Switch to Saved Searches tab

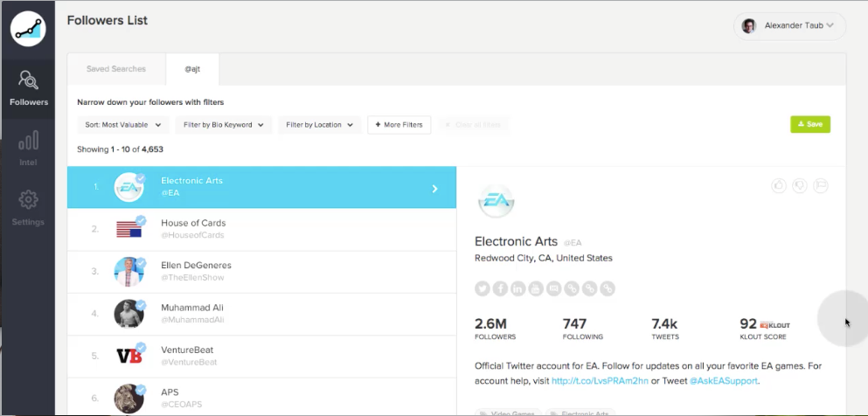(x=116, y=69)
